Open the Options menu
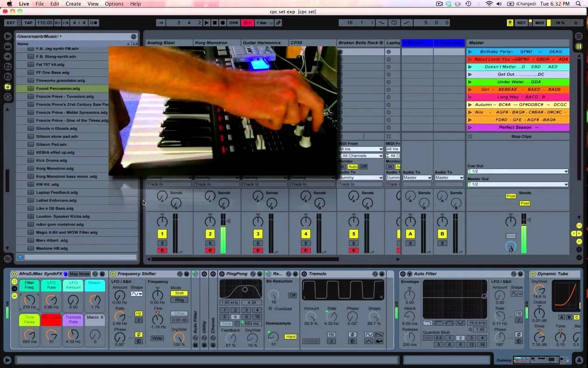This screenshot has height=368, width=588. [x=114, y=4]
